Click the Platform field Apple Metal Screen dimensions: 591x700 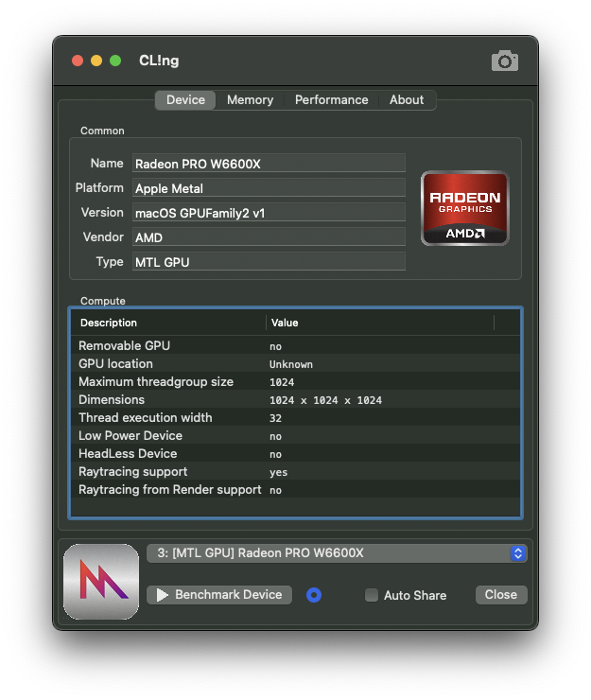(269, 188)
